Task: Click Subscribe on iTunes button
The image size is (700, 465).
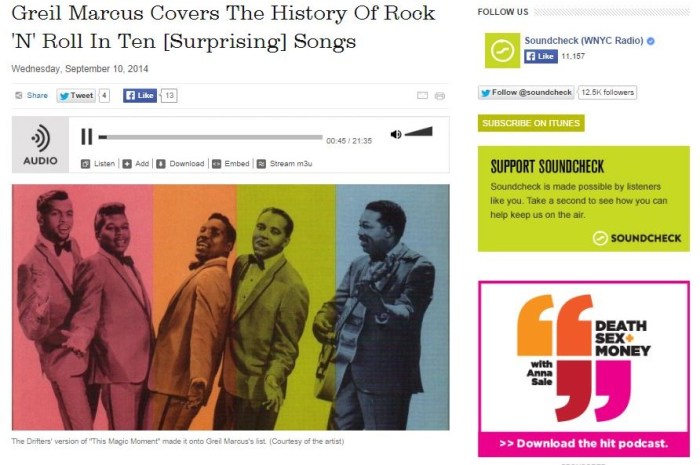Action: click(x=531, y=123)
